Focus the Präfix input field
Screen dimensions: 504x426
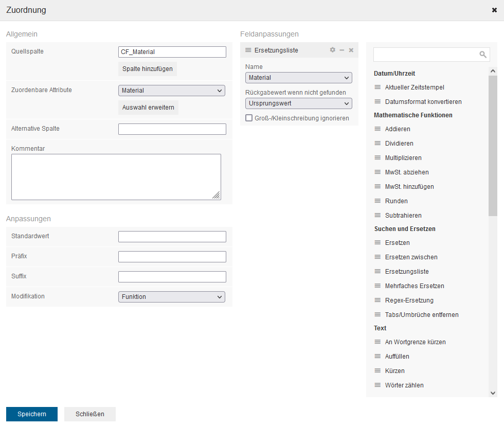click(172, 257)
